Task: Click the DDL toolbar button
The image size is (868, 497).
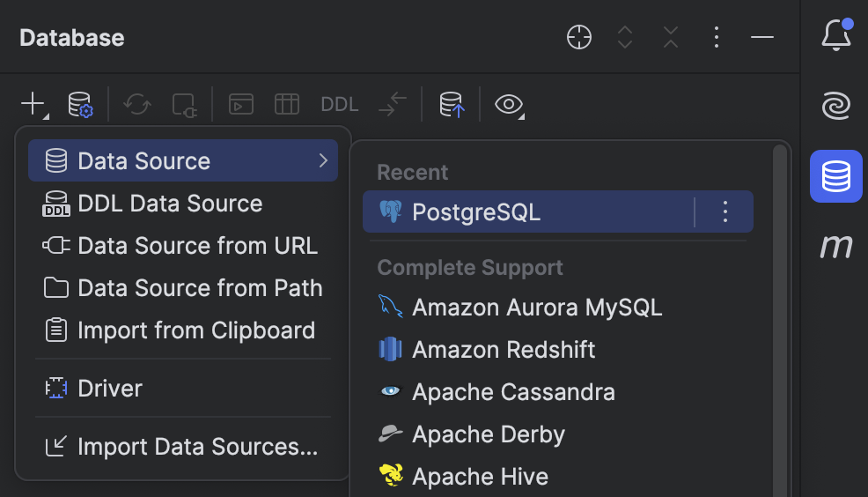Action: coord(339,104)
